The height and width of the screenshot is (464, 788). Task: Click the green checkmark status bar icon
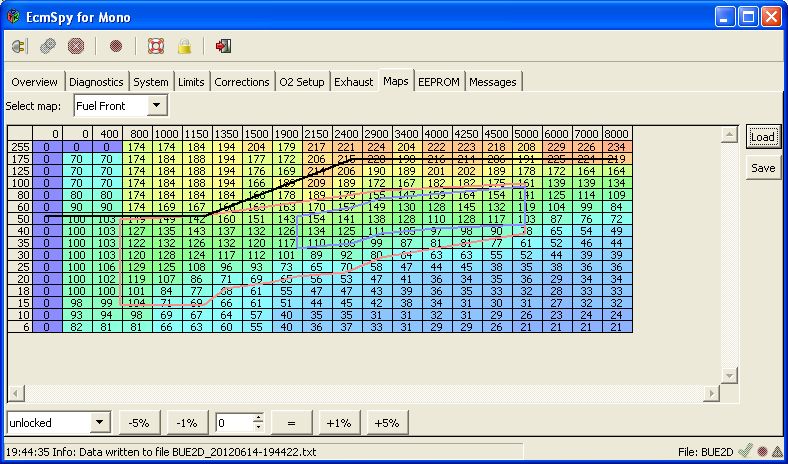pyautogui.click(x=744, y=452)
